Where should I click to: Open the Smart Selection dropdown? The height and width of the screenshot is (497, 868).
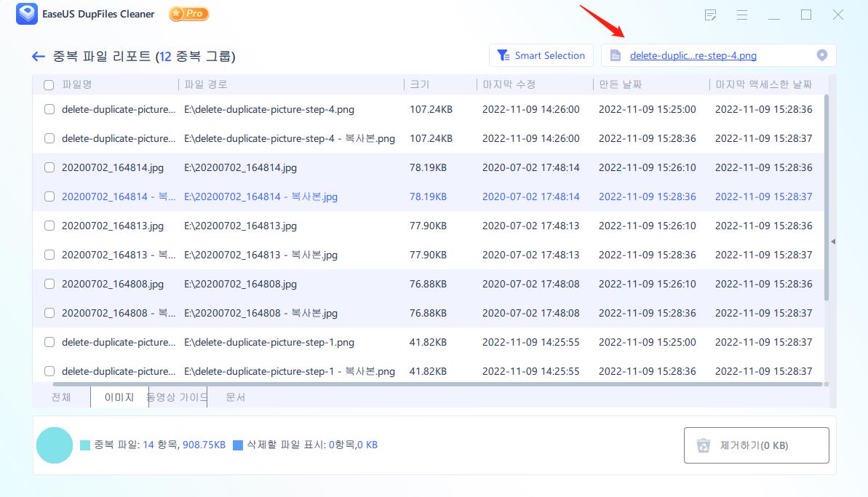tap(541, 55)
